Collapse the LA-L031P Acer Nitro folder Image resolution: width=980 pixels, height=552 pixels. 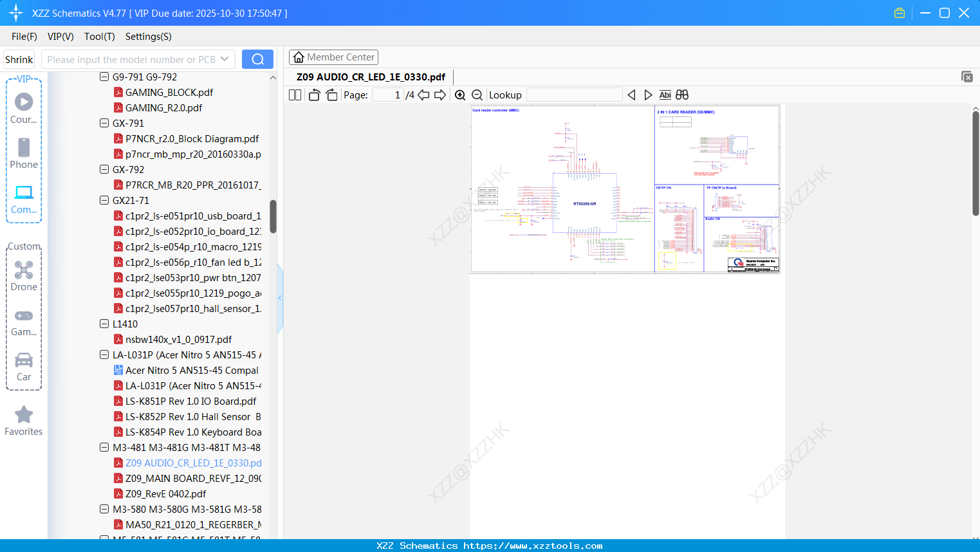[x=104, y=354]
